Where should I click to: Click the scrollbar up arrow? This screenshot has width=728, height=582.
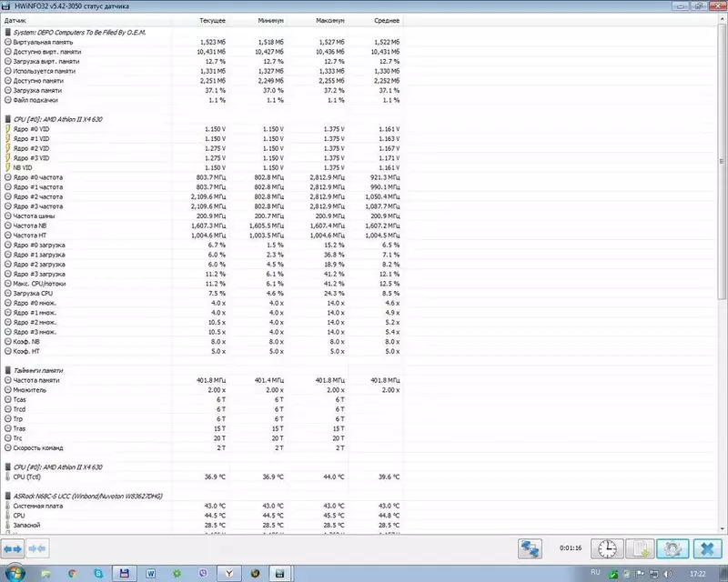[722, 18]
